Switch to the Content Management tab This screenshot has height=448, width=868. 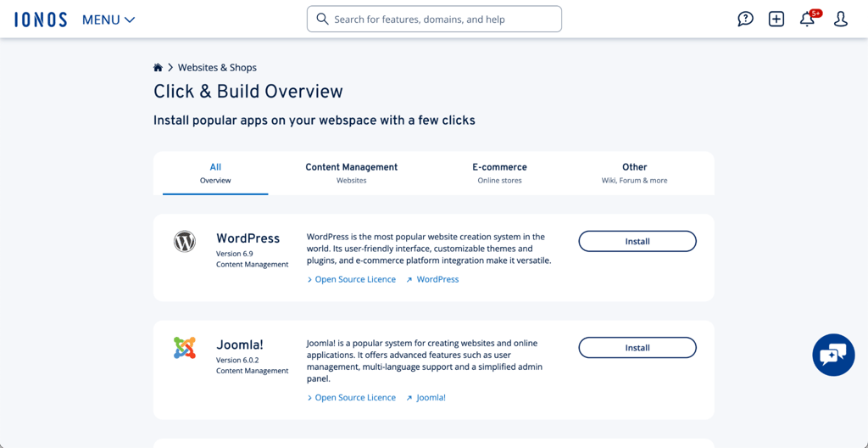[x=352, y=173]
